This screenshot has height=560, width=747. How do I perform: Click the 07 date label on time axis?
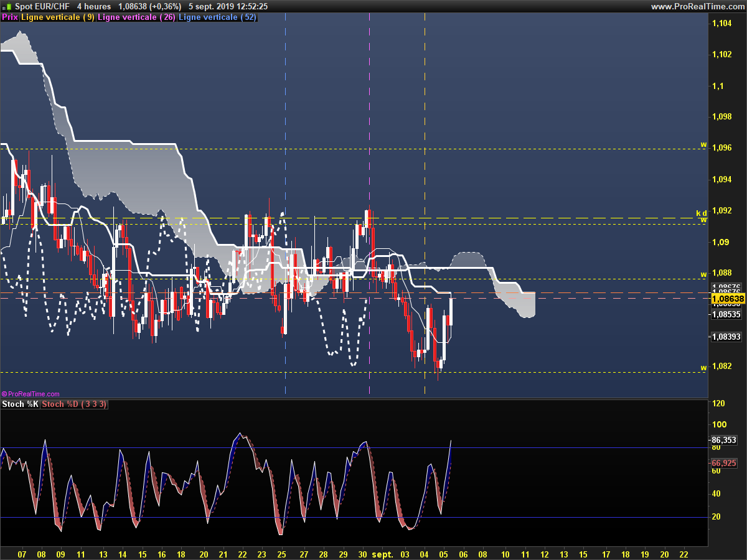23,554
